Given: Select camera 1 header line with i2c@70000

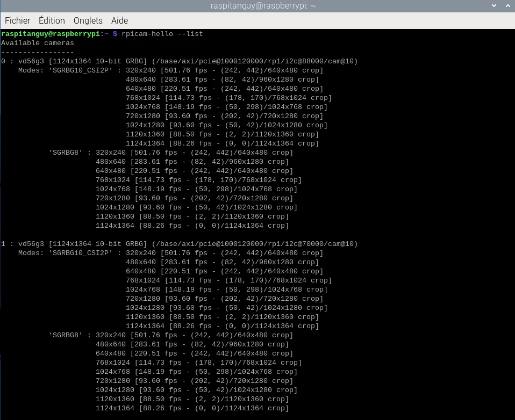Looking at the screenshot, I should click(x=180, y=244).
